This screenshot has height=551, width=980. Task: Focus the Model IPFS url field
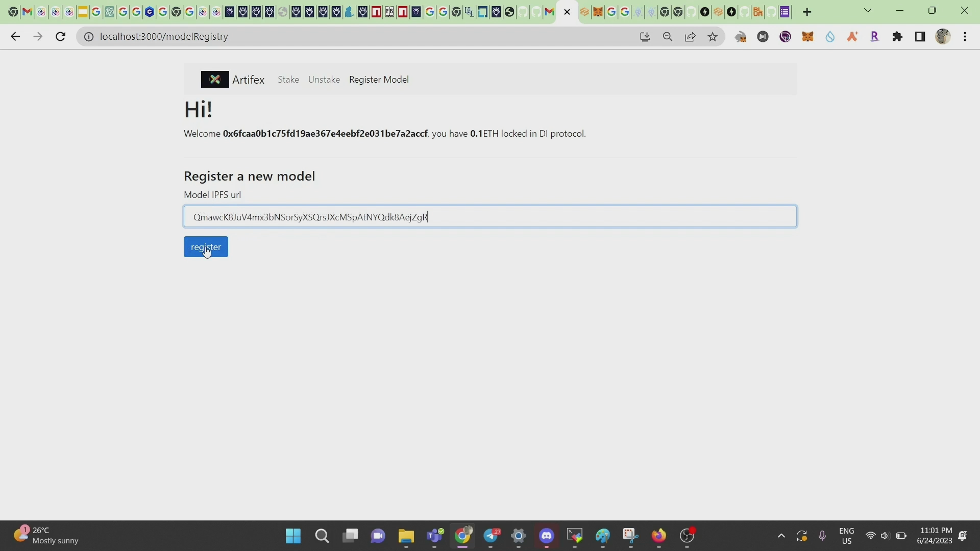coord(490,217)
